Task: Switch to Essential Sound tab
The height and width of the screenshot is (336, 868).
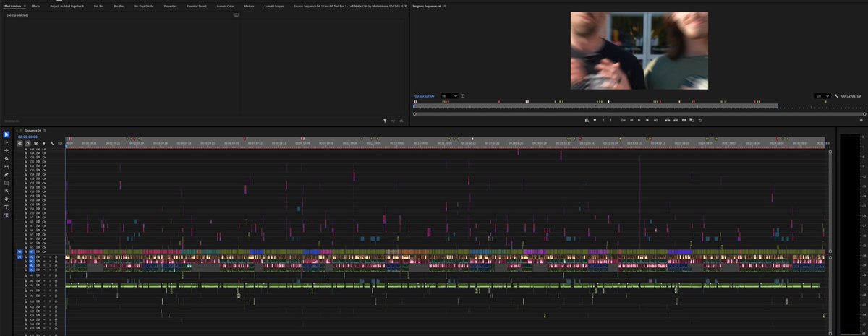Action: tap(197, 6)
